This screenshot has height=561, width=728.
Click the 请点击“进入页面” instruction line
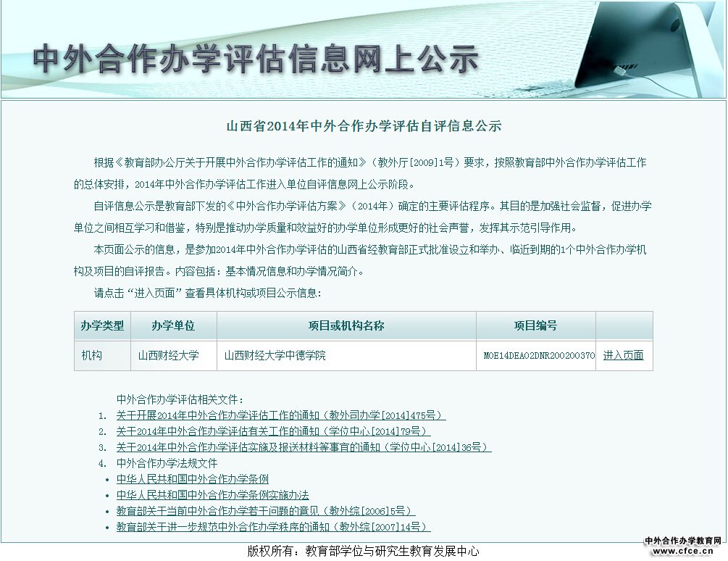coord(208,293)
